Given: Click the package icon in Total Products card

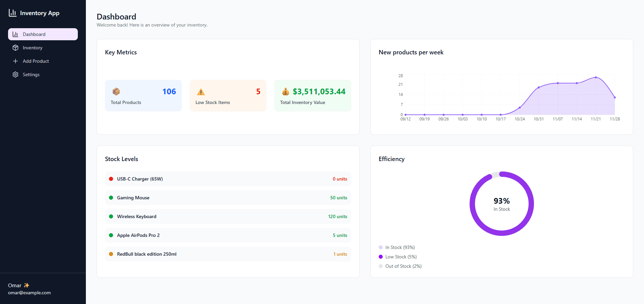Looking at the screenshot, I should [116, 92].
